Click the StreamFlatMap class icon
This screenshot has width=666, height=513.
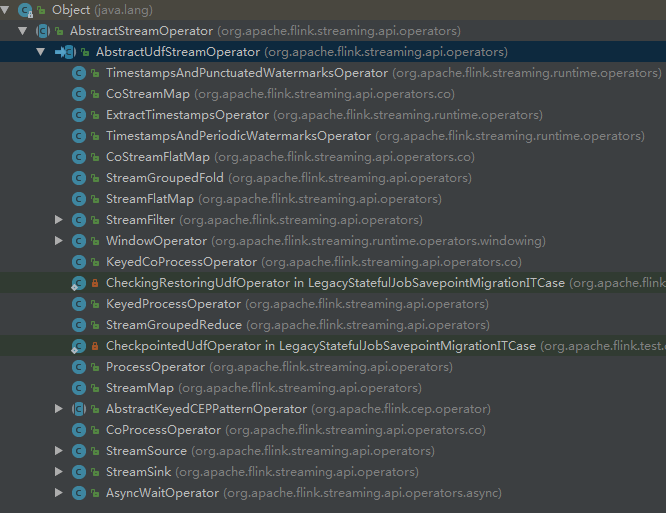[79, 199]
